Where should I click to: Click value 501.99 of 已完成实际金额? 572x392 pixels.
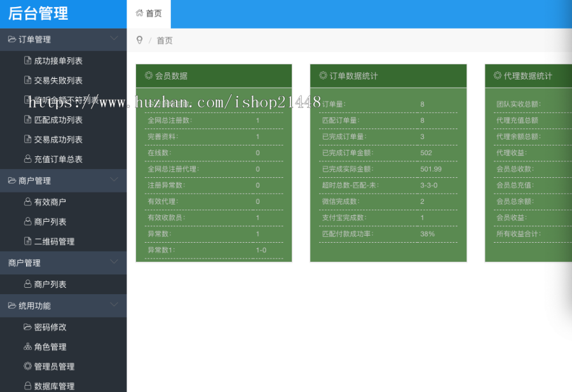click(x=431, y=169)
